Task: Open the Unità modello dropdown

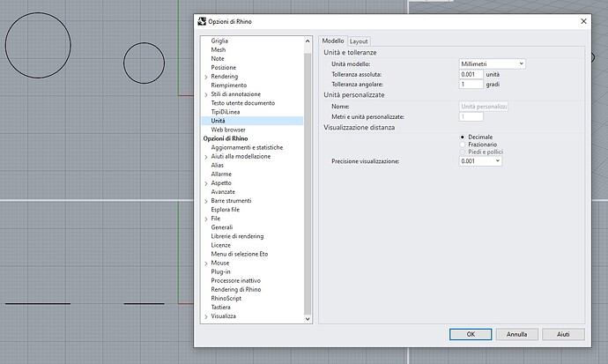Action: pos(492,64)
